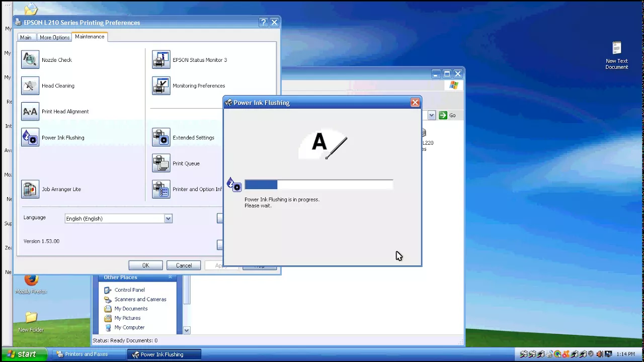Open the Monitoring Preferences icon
The width and height of the screenshot is (644, 362).
[161, 85]
